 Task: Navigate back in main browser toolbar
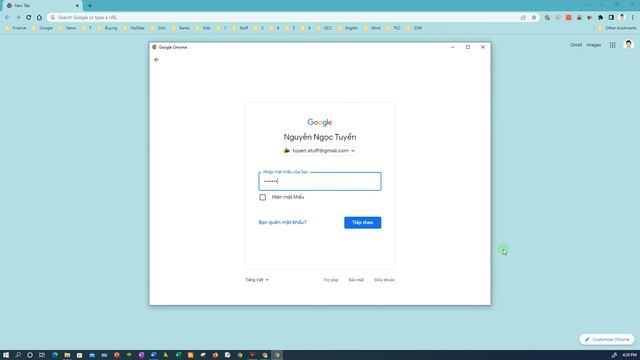(7, 18)
